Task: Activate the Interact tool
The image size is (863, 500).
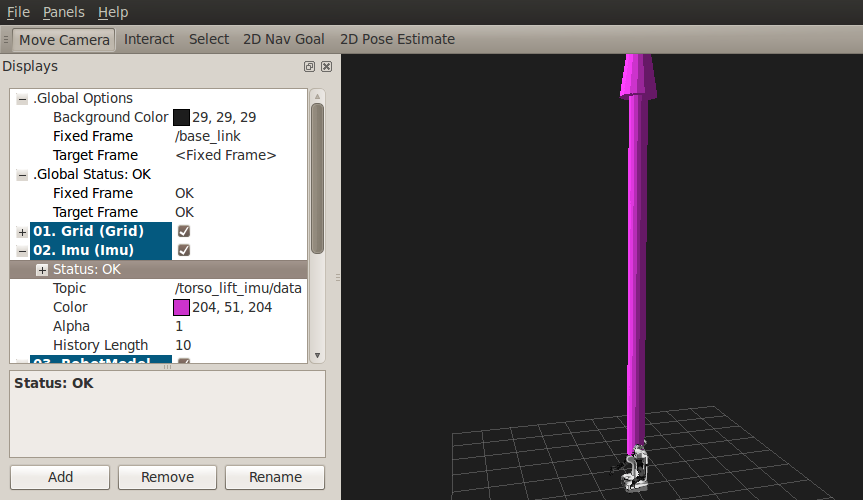Action: point(149,39)
